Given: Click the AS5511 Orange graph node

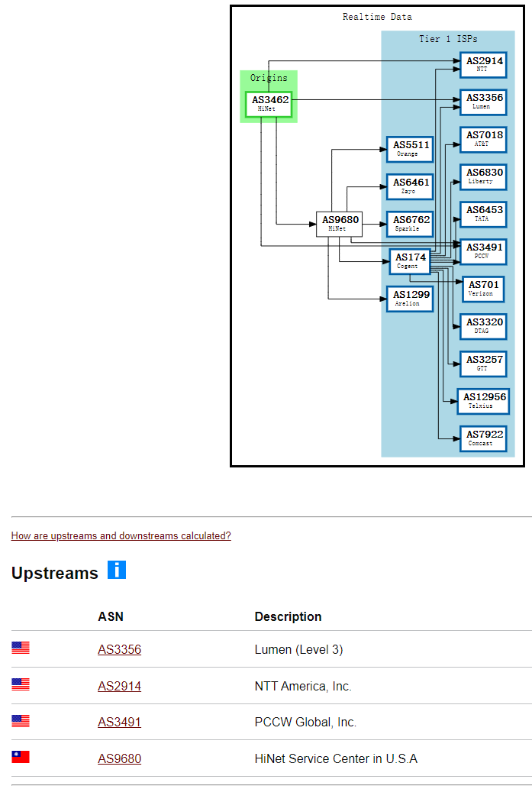Looking at the screenshot, I should (x=410, y=149).
